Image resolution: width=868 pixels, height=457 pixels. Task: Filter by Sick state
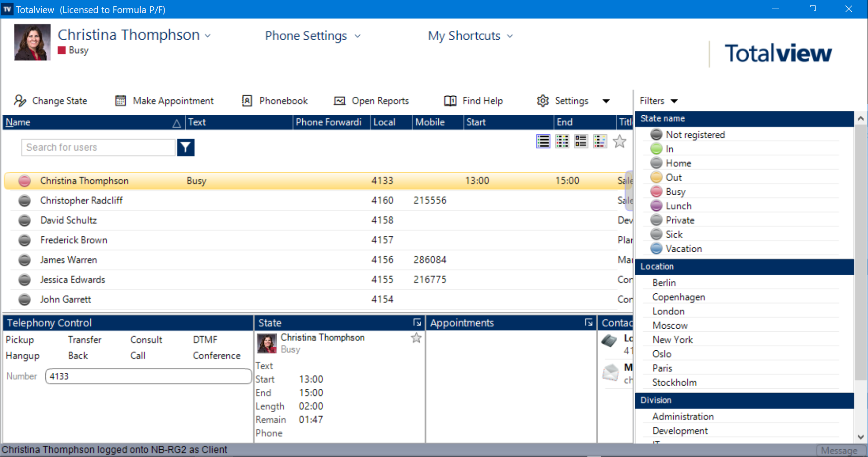[x=674, y=234]
